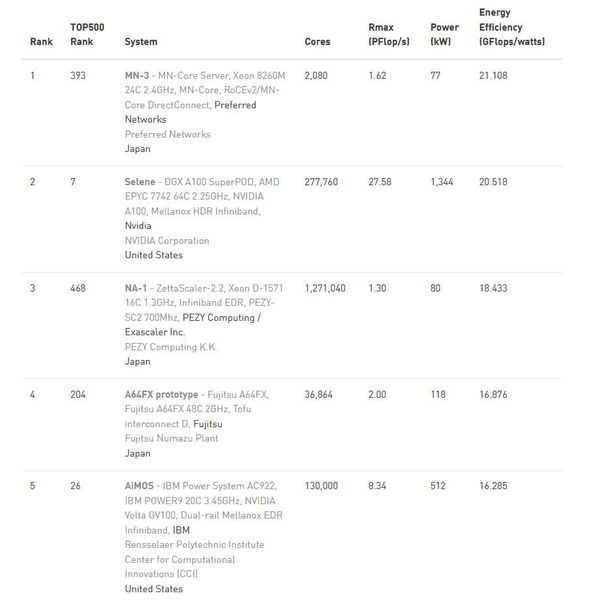Open the A64FX prototype entry
This screenshot has height=600, width=606.
coord(161,394)
